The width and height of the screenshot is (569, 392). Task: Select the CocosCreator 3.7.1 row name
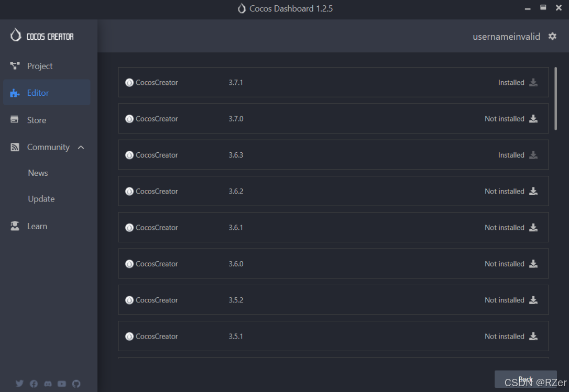(x=157, y=82)
